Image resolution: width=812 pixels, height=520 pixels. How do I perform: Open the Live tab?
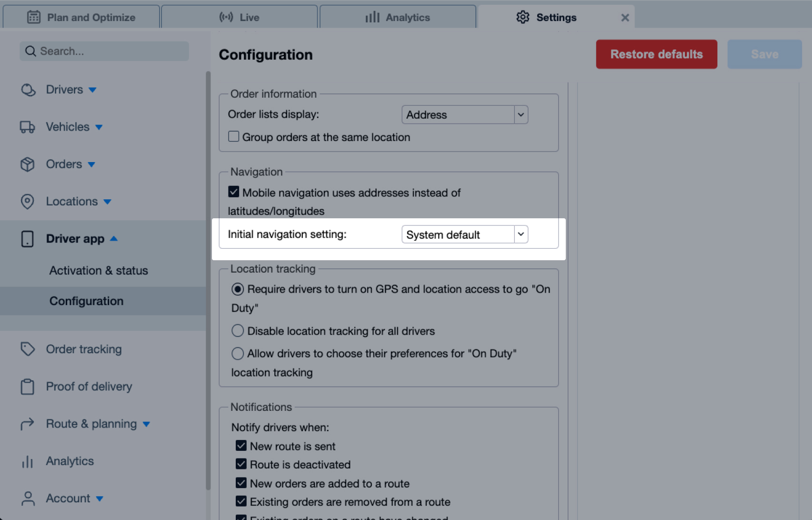pyautogui.click(x=240, y=17)
